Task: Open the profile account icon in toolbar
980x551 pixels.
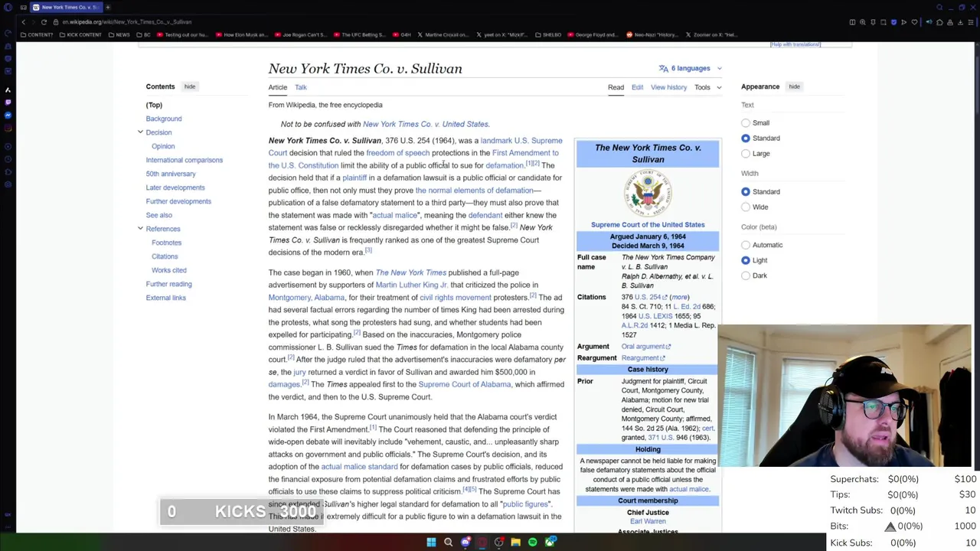Action: pyautogui.click(x=950, y=22)
